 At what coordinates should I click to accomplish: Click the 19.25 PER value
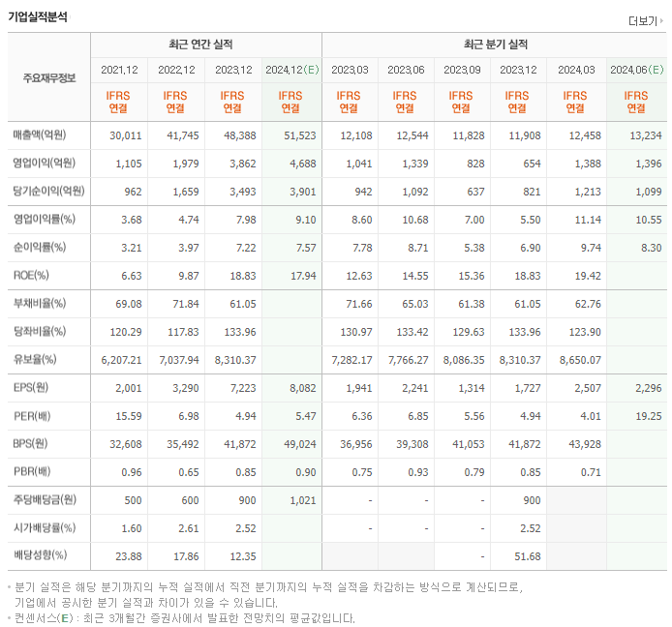click(649, 416)
